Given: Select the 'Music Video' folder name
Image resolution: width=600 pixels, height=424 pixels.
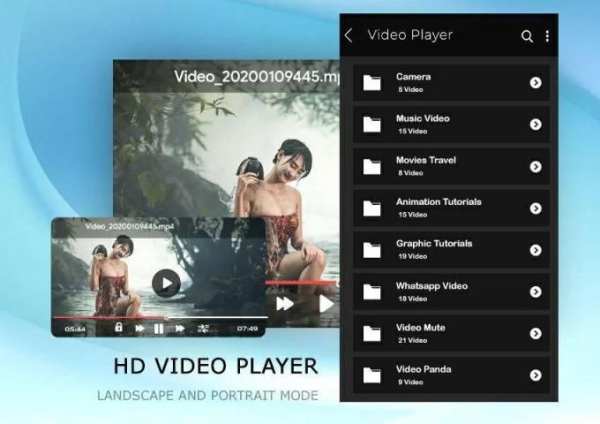Looking at the screenshot, I should coord(423,119).
